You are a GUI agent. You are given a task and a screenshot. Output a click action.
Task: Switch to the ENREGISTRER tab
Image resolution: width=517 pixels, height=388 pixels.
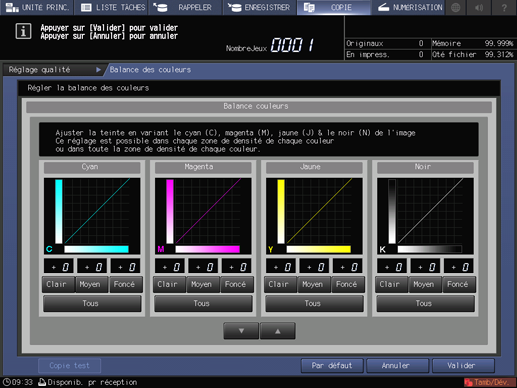click(260, 7)
